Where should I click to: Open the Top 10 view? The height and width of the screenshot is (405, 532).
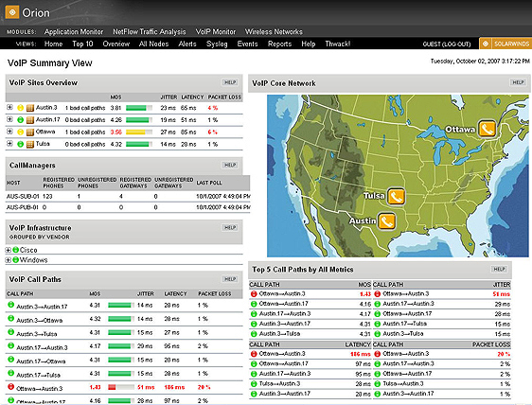click(x=82, y=44)
